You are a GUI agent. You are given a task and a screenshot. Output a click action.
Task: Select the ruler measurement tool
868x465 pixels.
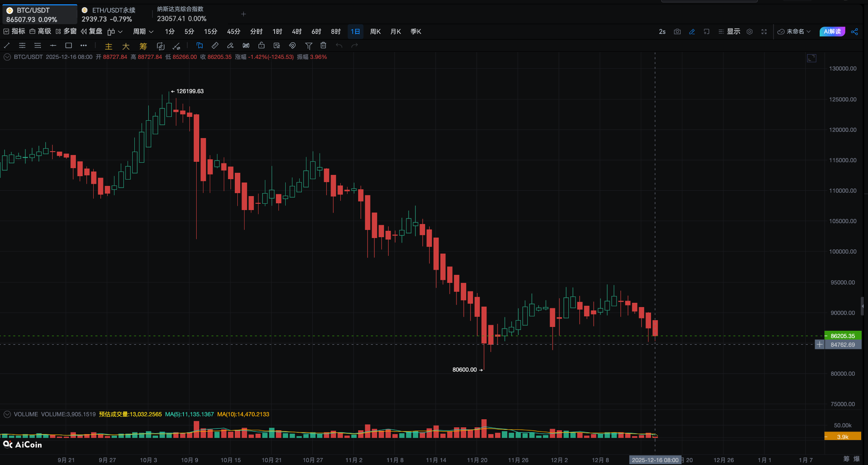(215, 45)
